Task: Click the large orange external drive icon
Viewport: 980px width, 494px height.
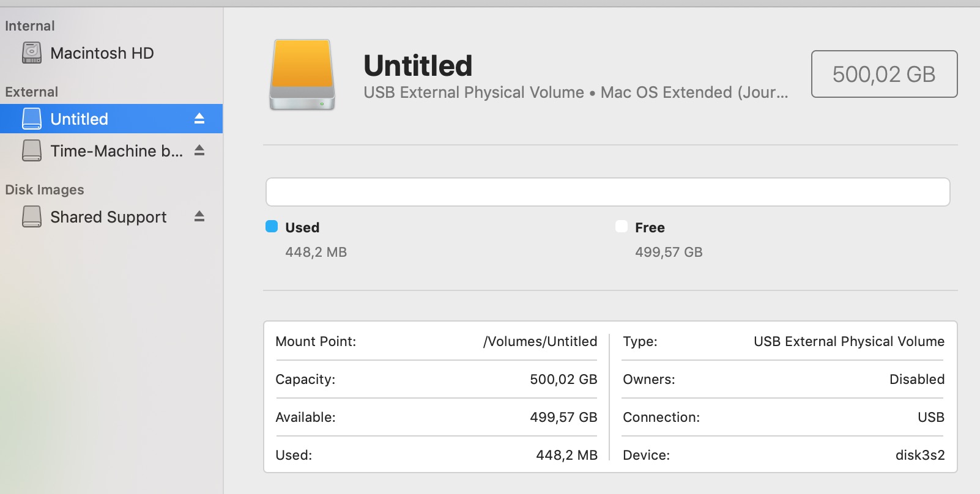Action: (302, 75)
